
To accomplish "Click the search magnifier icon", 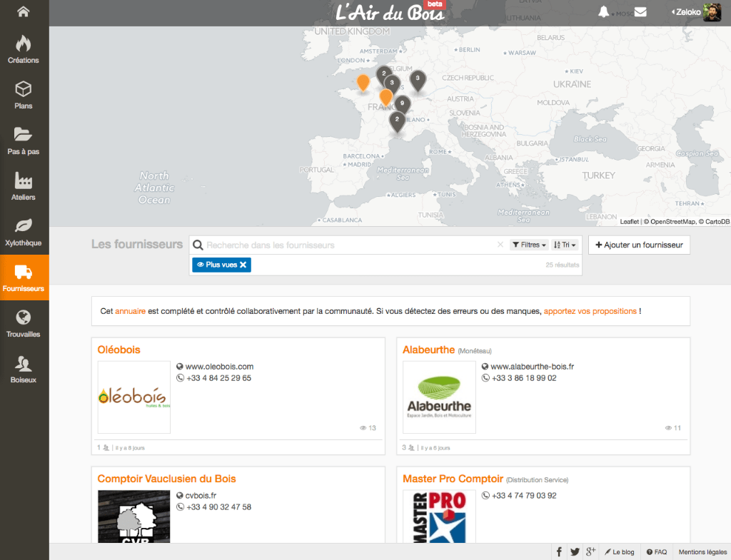I will tap(198, 245).
